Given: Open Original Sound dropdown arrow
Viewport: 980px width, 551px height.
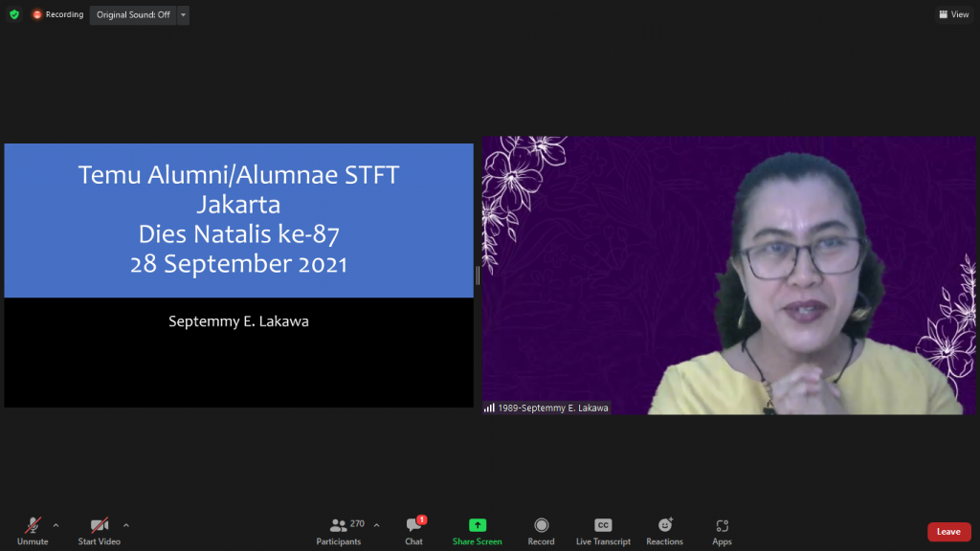Looking at the screenshot, I should (183, 14).
